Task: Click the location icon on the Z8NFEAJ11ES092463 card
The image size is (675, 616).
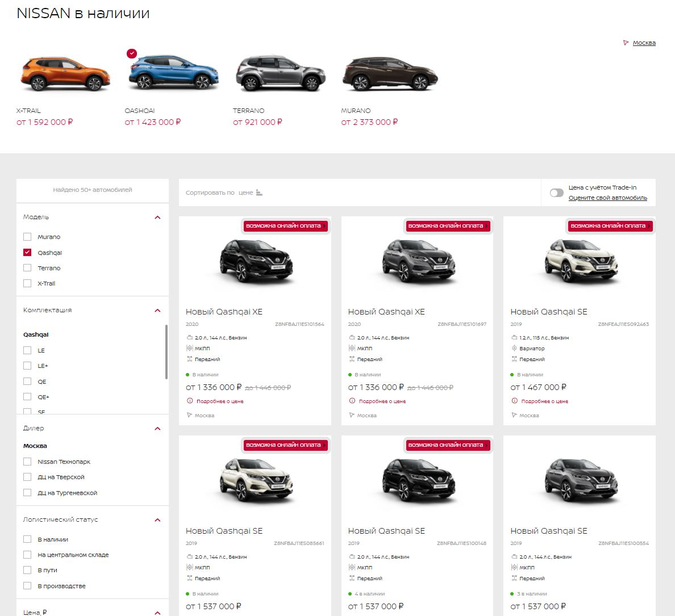Action: [514, 415]
